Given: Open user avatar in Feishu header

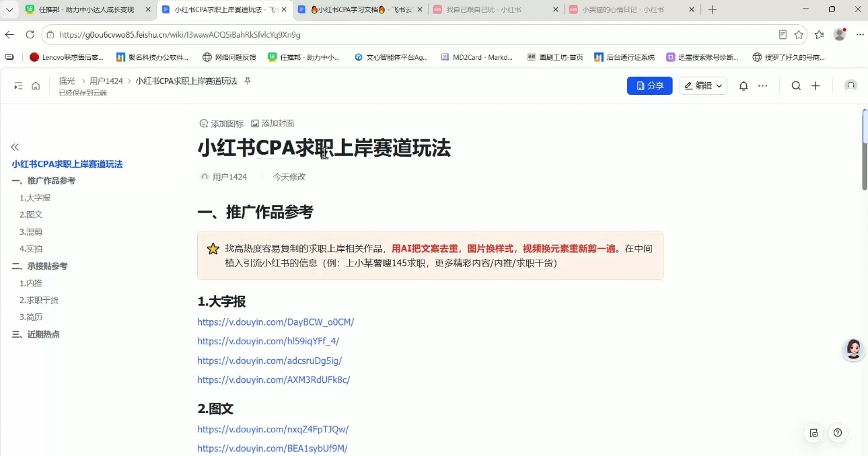Looking at the screenshot, I should click(851, 85).
